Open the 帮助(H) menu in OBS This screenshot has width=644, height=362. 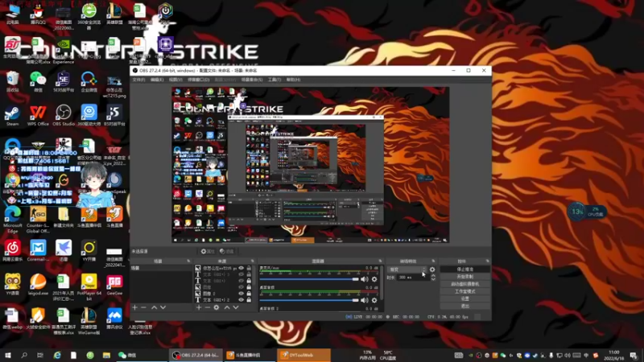(293, 80)
